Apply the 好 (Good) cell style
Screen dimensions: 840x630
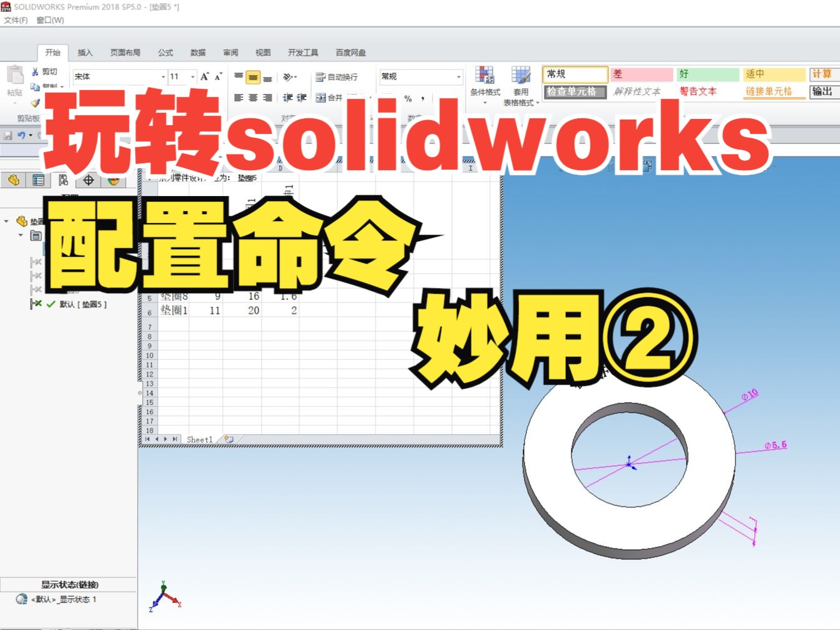pyautogui.click(x=708, y=74)
